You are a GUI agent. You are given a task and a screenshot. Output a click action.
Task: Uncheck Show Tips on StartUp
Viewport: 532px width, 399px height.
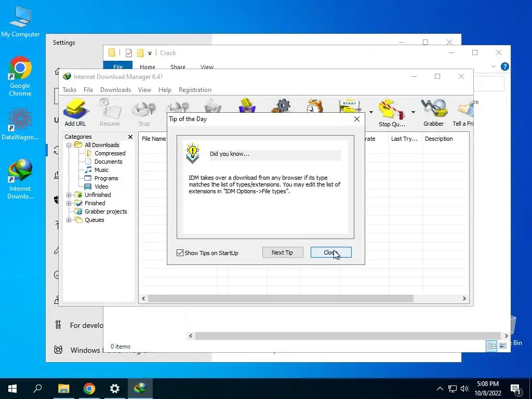point(180,253)
